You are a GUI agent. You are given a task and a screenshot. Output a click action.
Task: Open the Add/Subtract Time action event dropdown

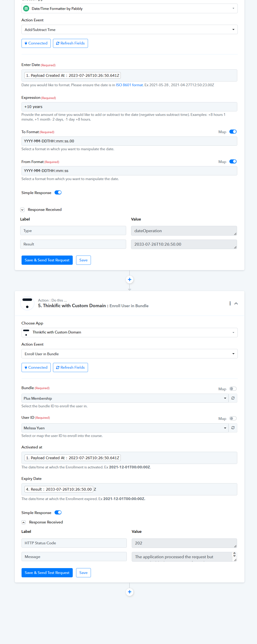click(x=129, y=29)
